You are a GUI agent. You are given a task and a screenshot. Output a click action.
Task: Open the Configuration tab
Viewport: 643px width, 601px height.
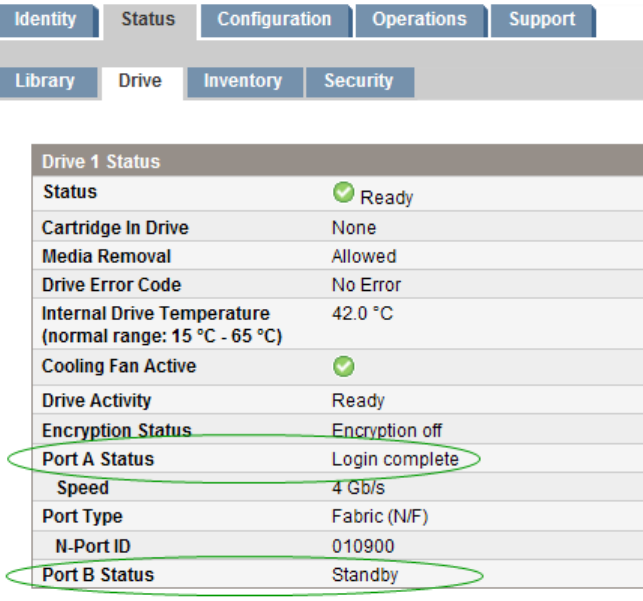[x=274, y=19]
